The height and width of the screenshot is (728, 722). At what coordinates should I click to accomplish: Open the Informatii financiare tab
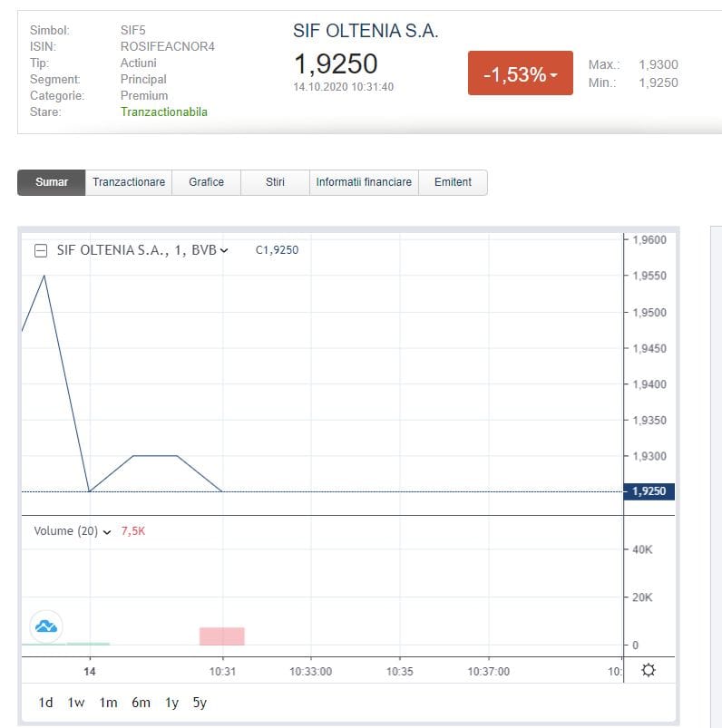click(364, 182)
